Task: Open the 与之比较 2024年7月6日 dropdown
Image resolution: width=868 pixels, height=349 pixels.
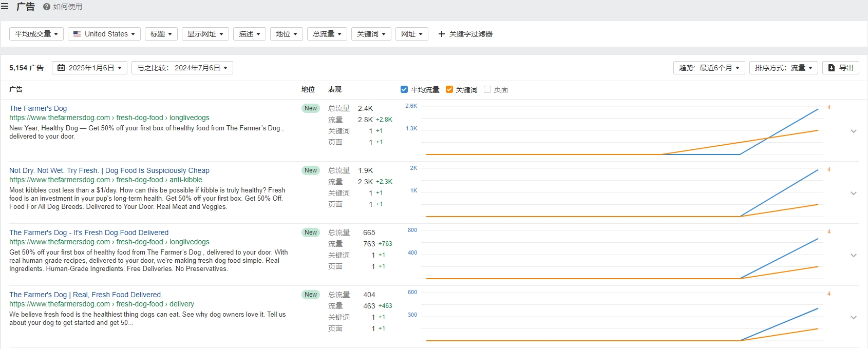Action: click(x=182, y=68)
